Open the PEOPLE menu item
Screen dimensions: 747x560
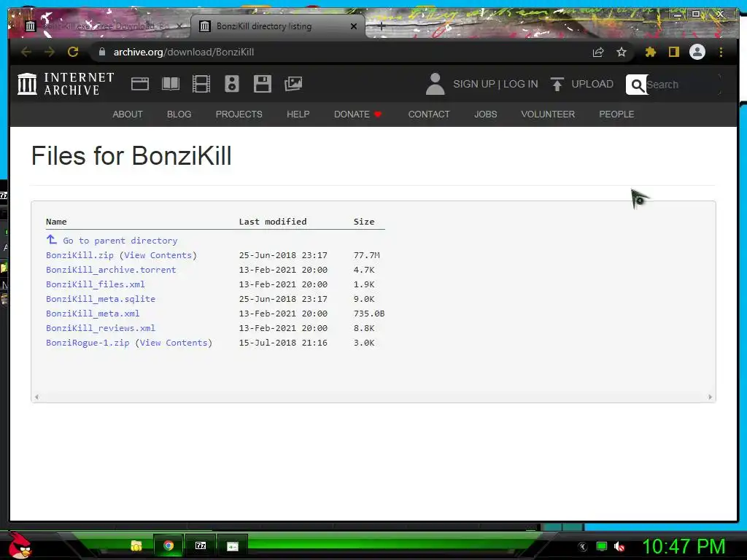pos(616,114)
